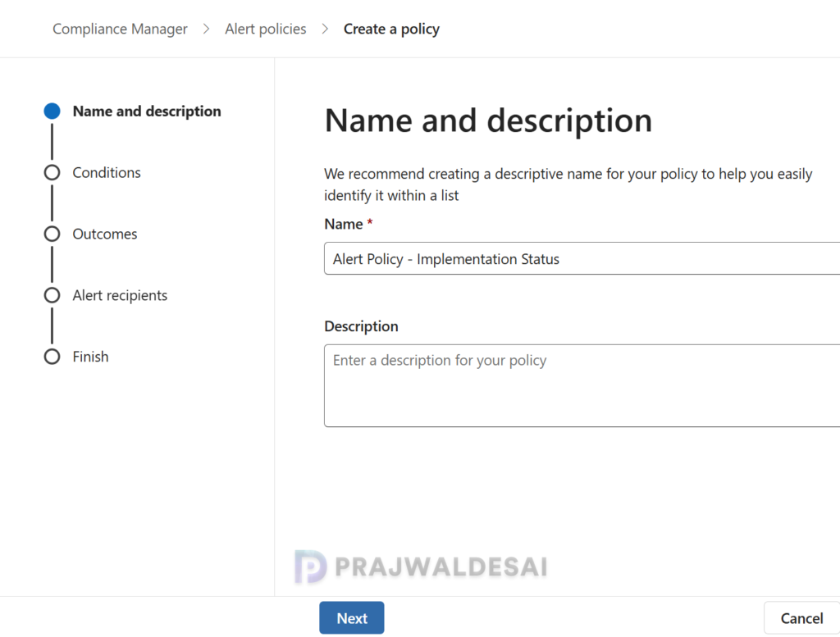Click the Description field label

[361, 326]
